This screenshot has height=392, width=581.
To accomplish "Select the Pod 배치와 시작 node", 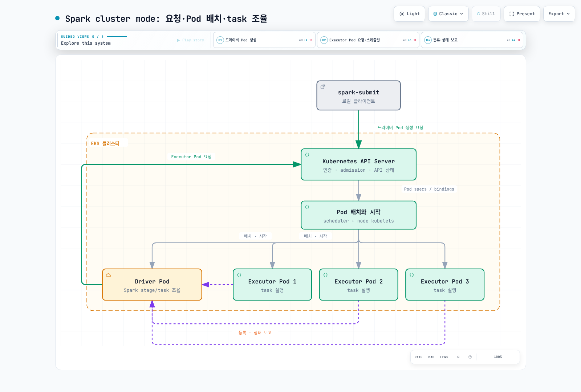I will [359, 215].
